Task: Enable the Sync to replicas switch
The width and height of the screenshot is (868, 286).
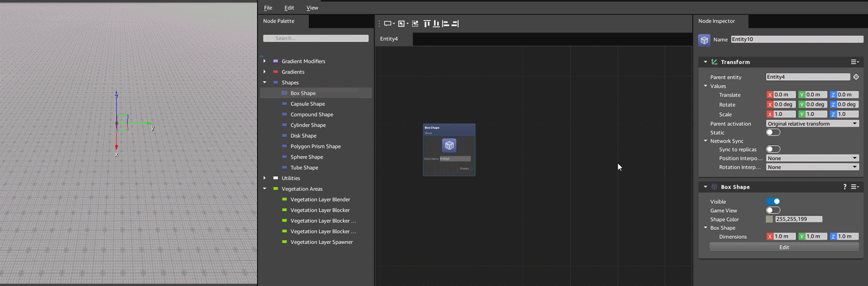Action: coord(773,149)
